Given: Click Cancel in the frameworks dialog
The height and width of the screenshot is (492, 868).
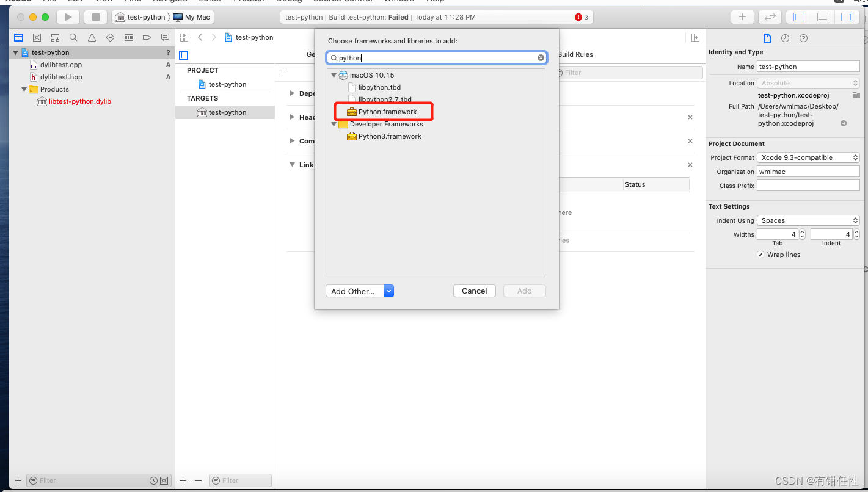Looking at the screenshot, I should (x=474, y=291).
